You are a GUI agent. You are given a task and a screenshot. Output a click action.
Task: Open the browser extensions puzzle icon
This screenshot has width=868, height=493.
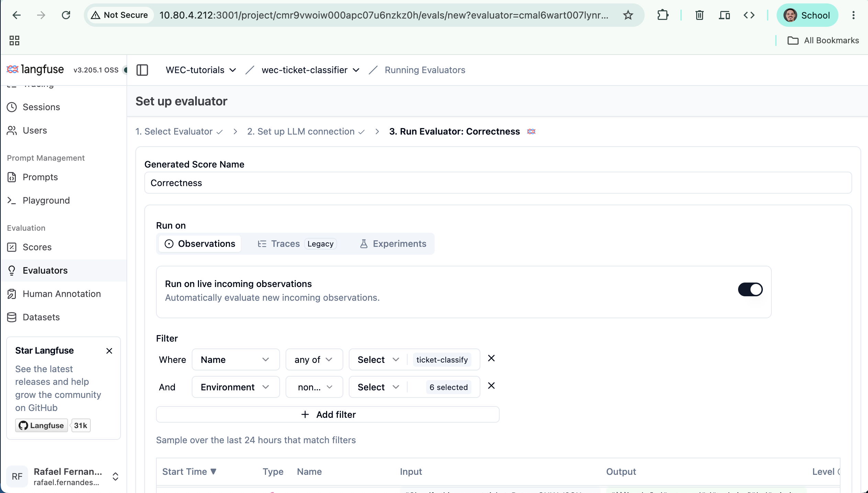coord(663,15)
